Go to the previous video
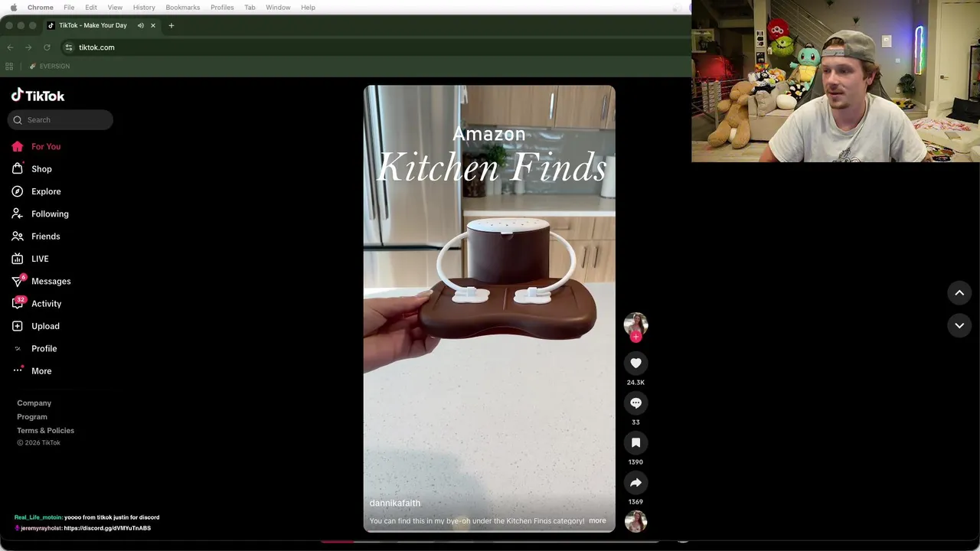Screen dimensions: 980x551 pyautogui.click(x=959, y=292)
